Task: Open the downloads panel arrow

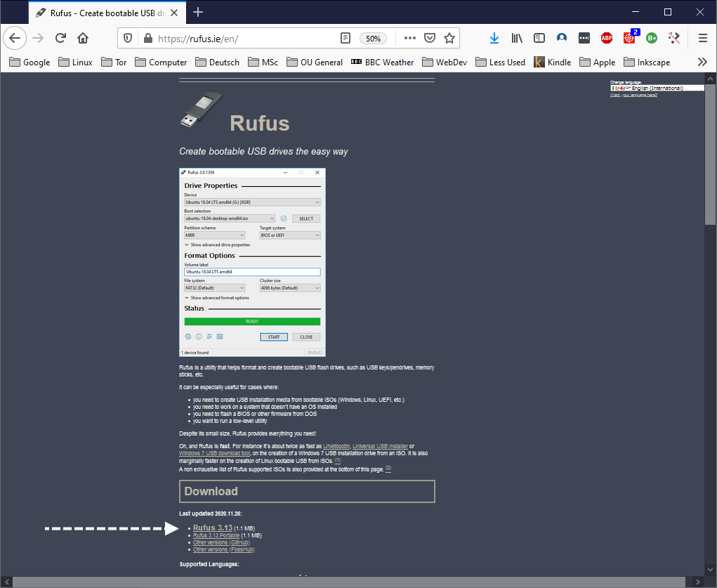Action: [x=494, y=39]
